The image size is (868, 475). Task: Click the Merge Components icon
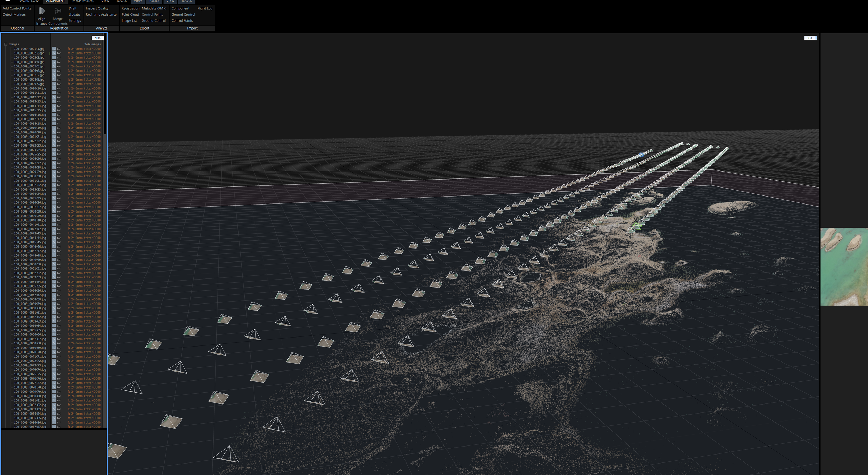58,11
